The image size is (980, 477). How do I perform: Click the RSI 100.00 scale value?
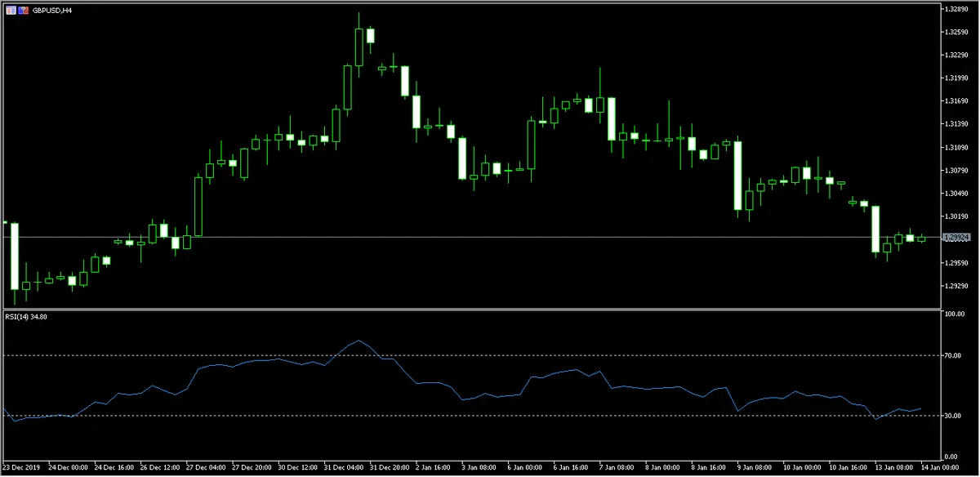click(x=956, y=314)
